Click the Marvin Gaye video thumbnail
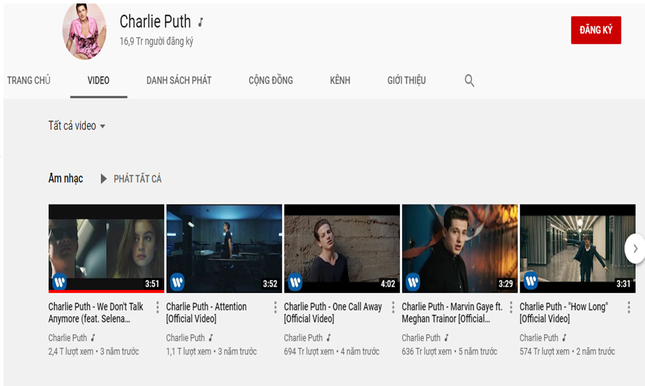The height and width of the screenshot is (386, 645). click(x=460, y=249)
